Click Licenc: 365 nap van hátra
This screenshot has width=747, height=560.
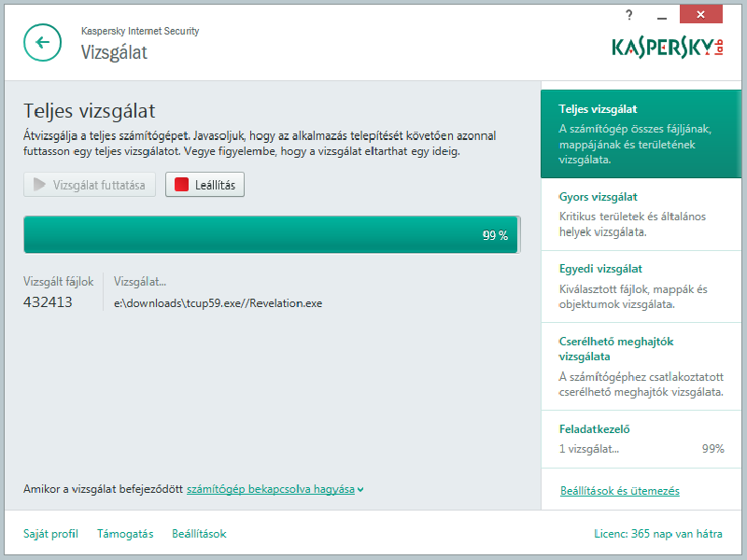(x=658, y=534)
